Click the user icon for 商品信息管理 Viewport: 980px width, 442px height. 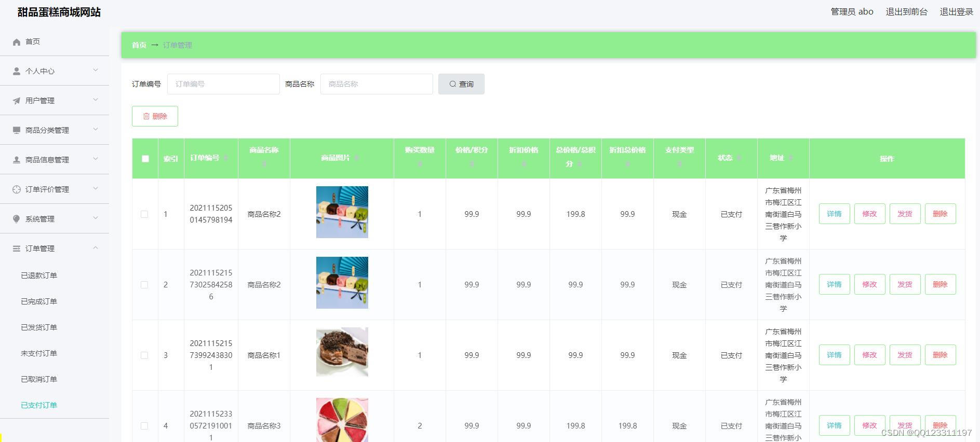pyautogui.click(x=17, y=160)
